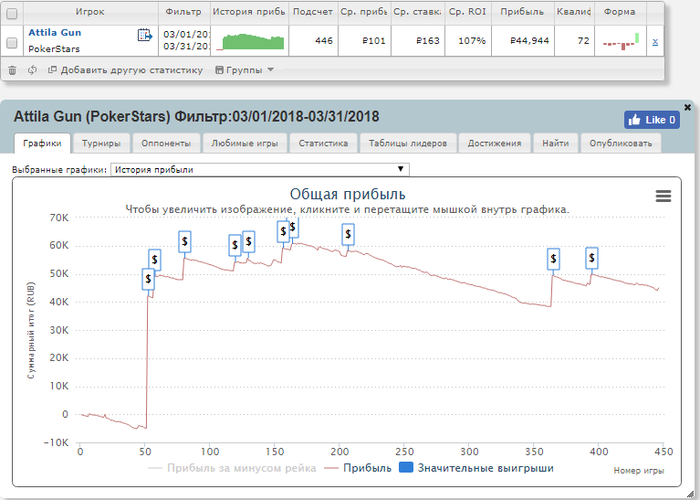700x500 pixels.
Task: Click the chart hamburger menu icon
Action: 663,196
